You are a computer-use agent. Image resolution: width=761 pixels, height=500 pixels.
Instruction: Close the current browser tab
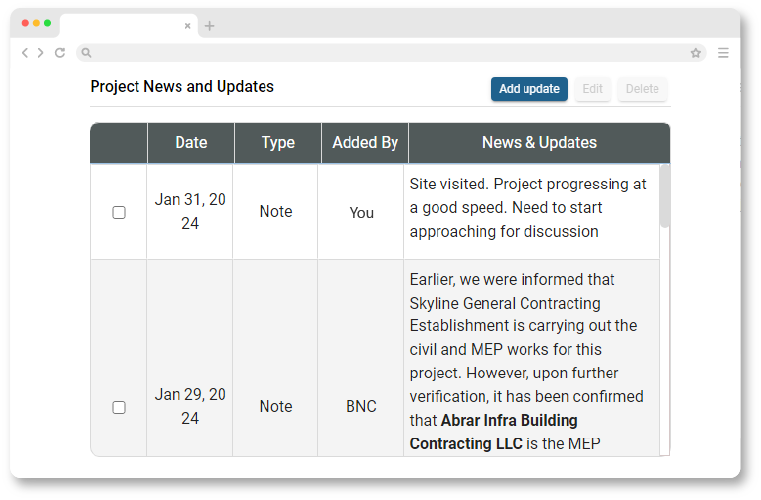pos(187,26)
